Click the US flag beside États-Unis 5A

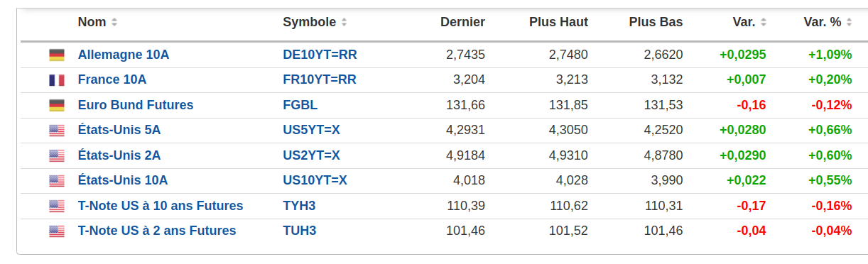(x=57, y=131)
